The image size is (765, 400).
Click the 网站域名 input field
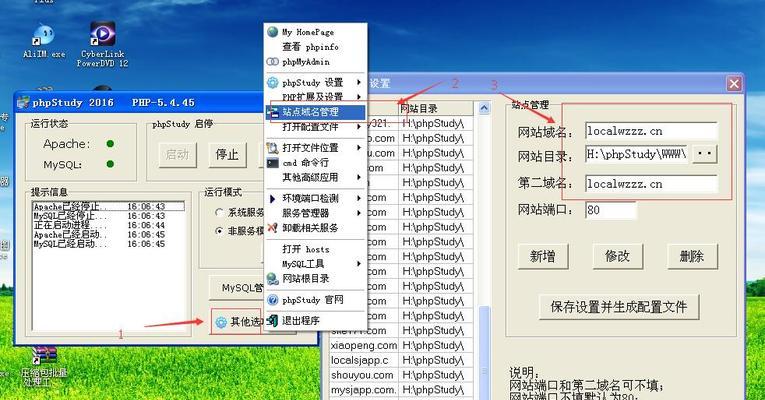tap(651, 131)
